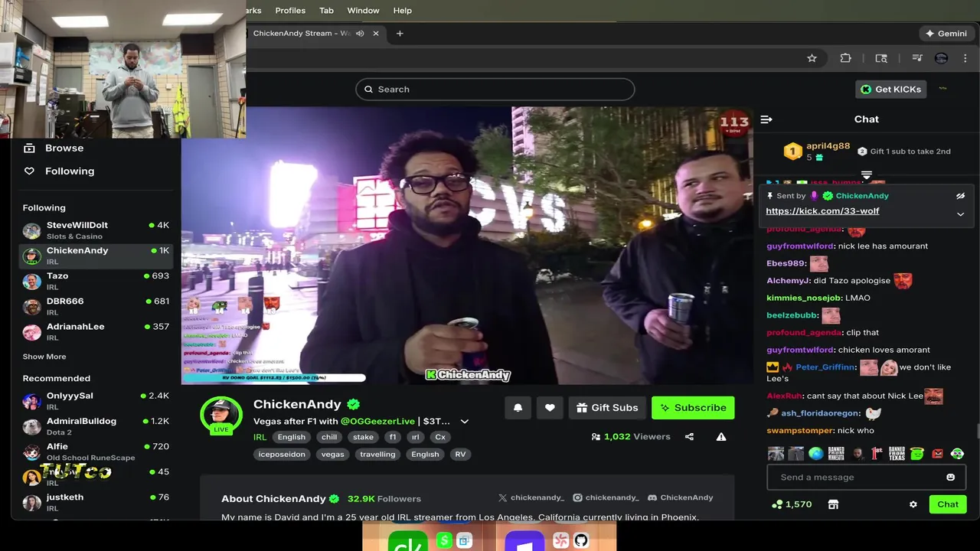Expand the pinned message chevron
Screen dimensions: 980x551
click(x=960, y=214)
